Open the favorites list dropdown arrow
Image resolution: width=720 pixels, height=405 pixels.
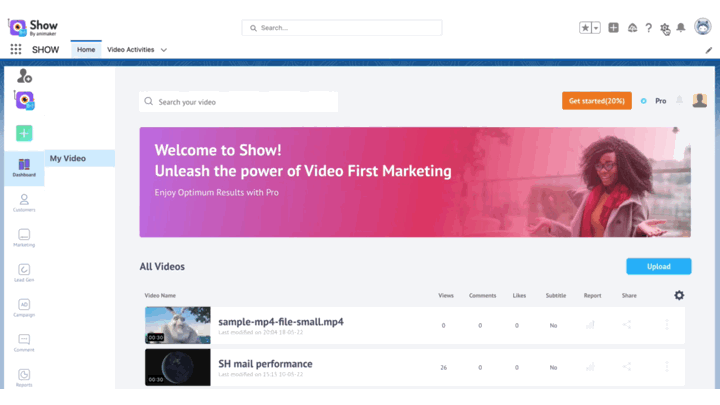click(596, 28)
